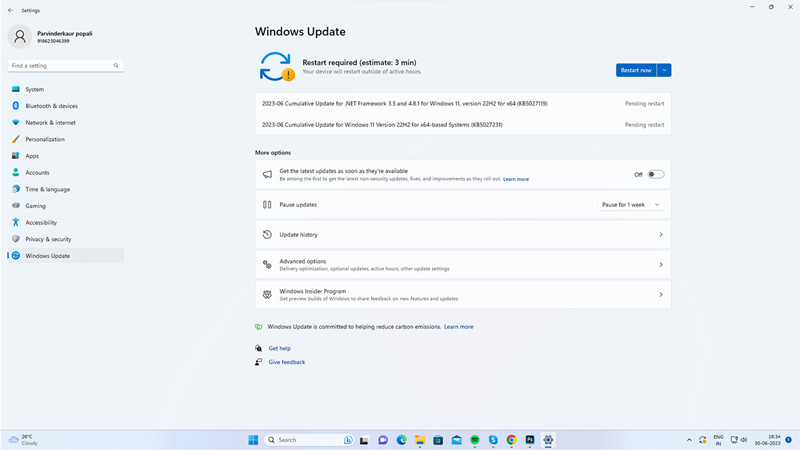
Task: Click the update status sync icon
Action: coord(277,67)
